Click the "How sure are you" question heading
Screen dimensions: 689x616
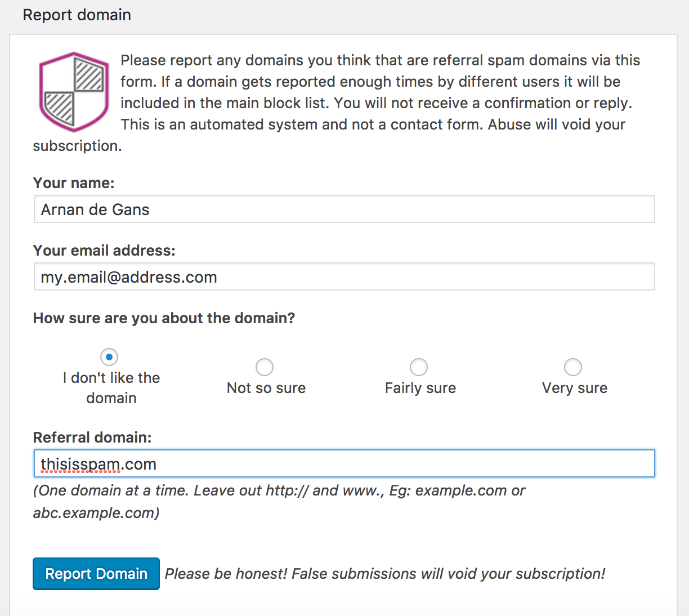click(164, 318)
